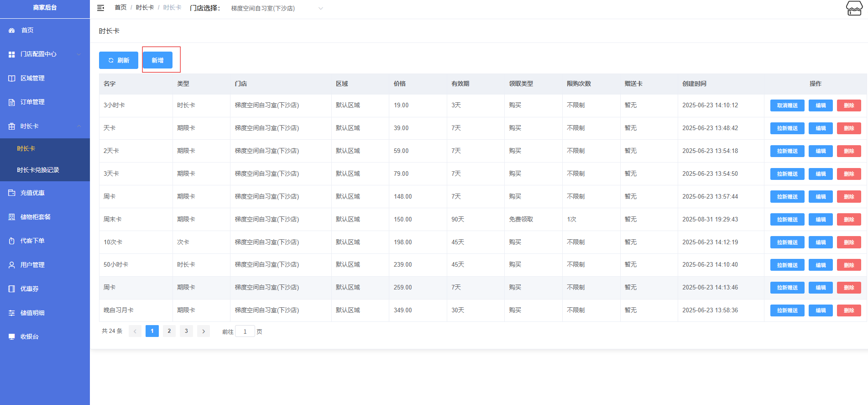This screenshot has height=405, width=868.
Task: Click the 订单管理 document icon
Action: click(12, 102)
